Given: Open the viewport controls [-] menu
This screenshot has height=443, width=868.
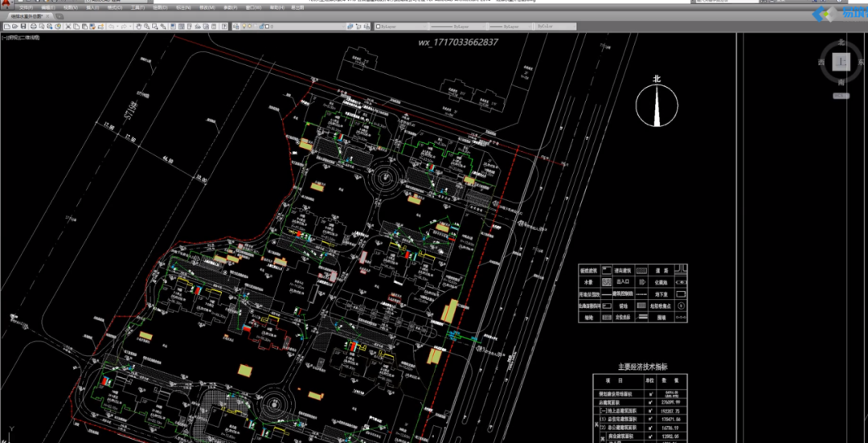Looking at the screenshot, I should click(x=3, y=38).
